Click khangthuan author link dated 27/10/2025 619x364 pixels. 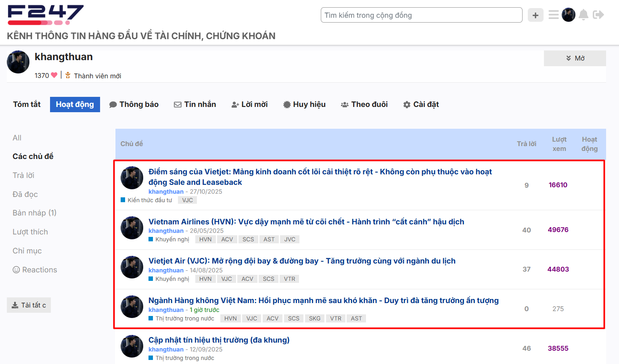[166, 192]
